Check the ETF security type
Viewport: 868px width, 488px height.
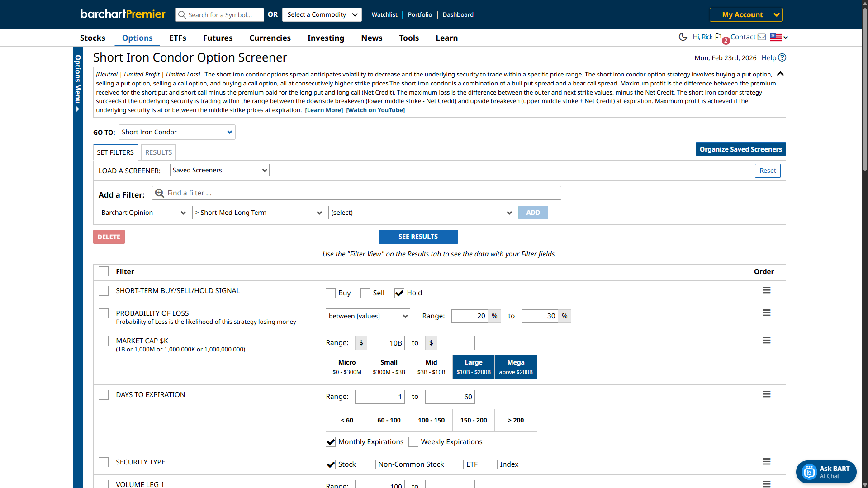pyautogui.click(x=459, y=464)
